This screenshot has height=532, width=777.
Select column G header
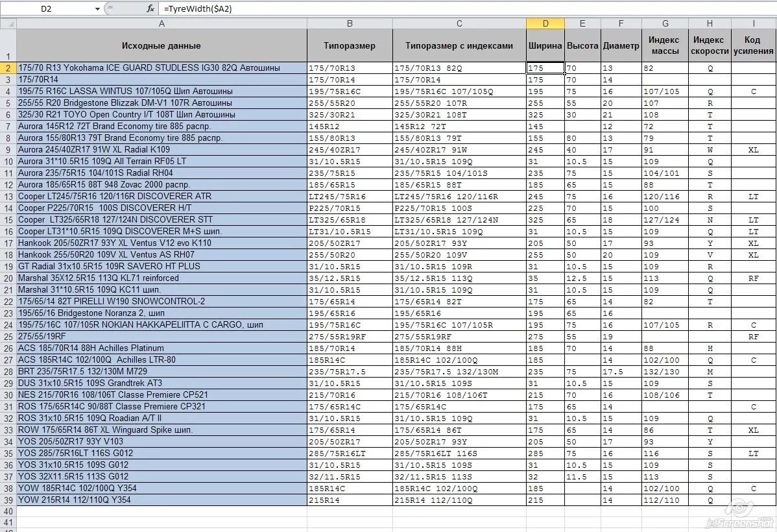pyautogui.click(x=665, y=23)
